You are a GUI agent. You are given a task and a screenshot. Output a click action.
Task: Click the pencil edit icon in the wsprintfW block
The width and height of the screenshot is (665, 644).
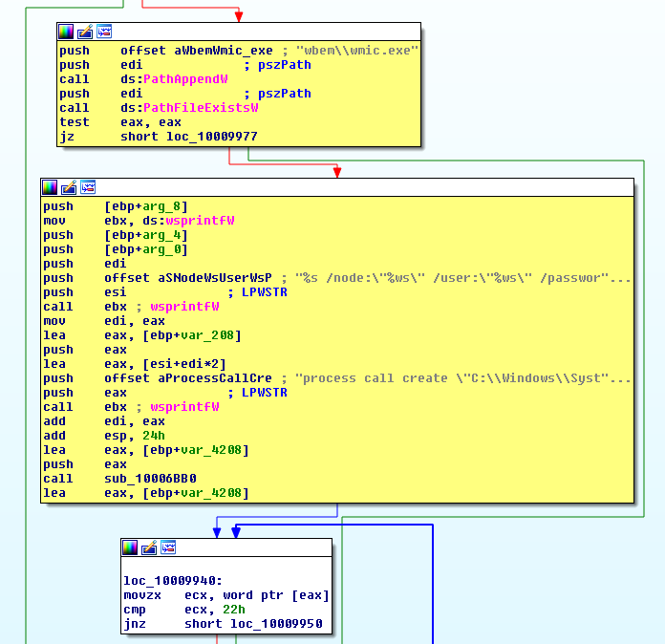coord(69,186)
